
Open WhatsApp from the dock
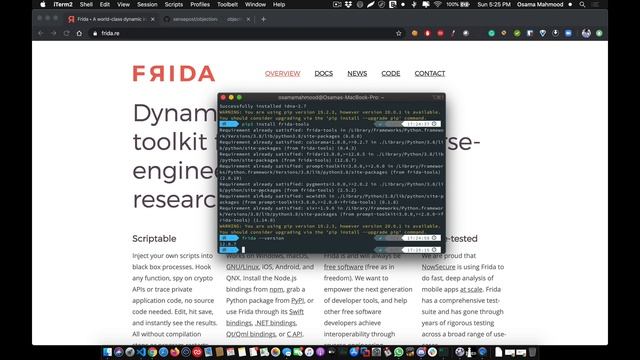(x=399, y=352)
